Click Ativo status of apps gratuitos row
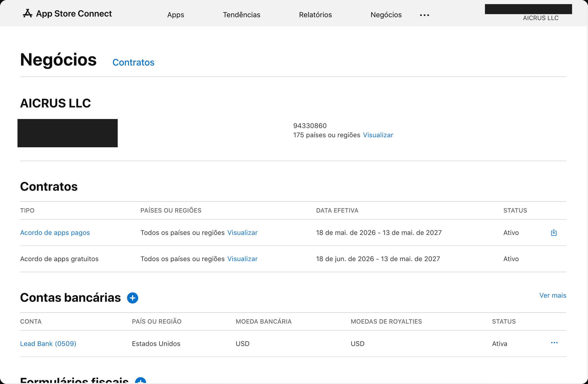 tap(511, 259)
